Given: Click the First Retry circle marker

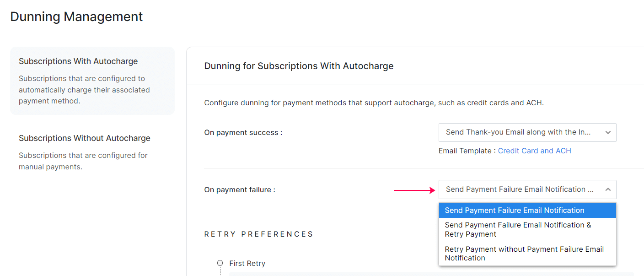Looking at the screenshot, I should (x=220, y=263).
